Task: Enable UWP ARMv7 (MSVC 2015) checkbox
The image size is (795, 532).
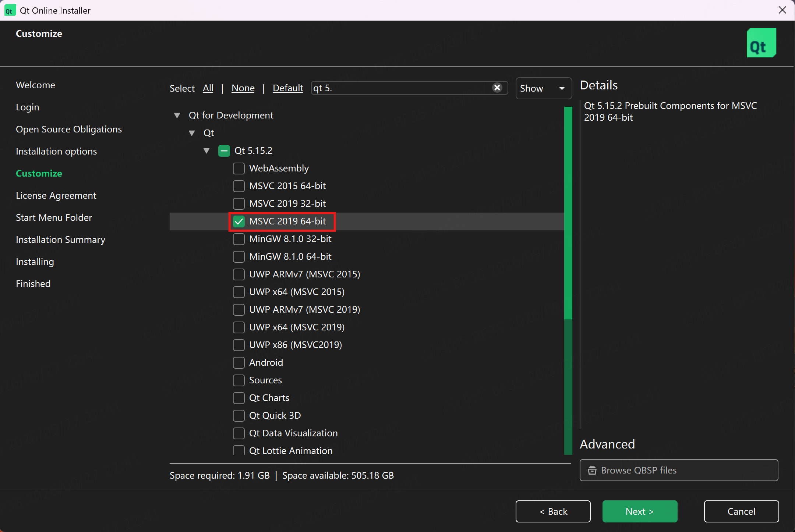Action: pyautogui.click(x=239, y=274)
